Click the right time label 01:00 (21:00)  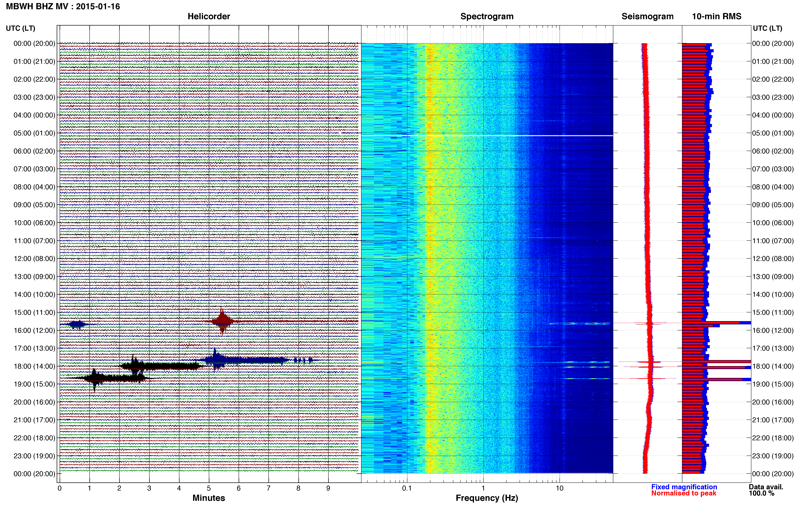[773, 62]
